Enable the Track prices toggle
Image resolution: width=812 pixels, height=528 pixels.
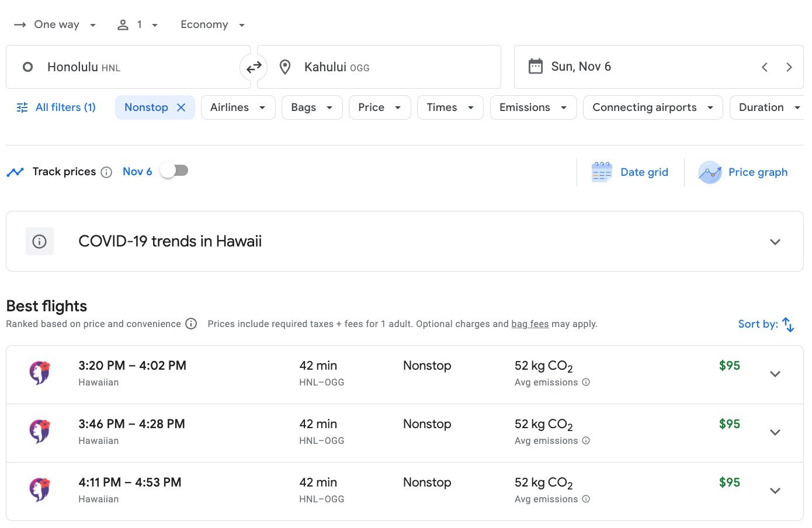(175, 171)
